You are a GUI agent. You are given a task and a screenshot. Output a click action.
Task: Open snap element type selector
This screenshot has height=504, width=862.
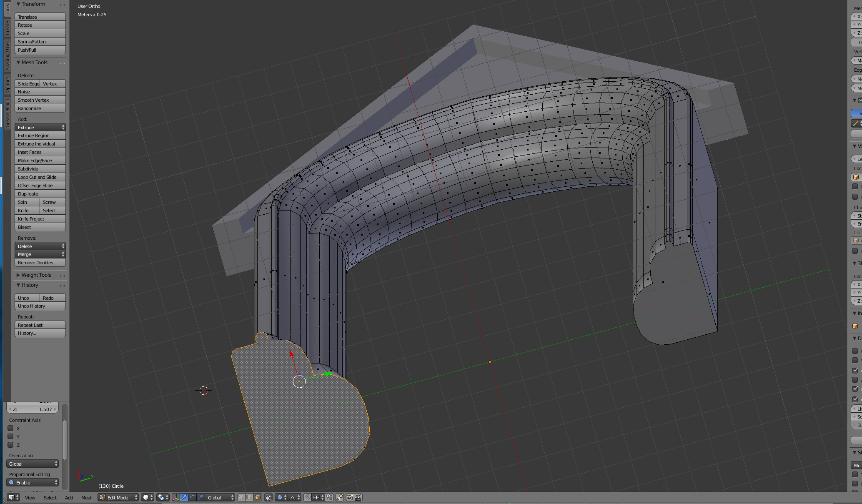[x=318, y=497]
